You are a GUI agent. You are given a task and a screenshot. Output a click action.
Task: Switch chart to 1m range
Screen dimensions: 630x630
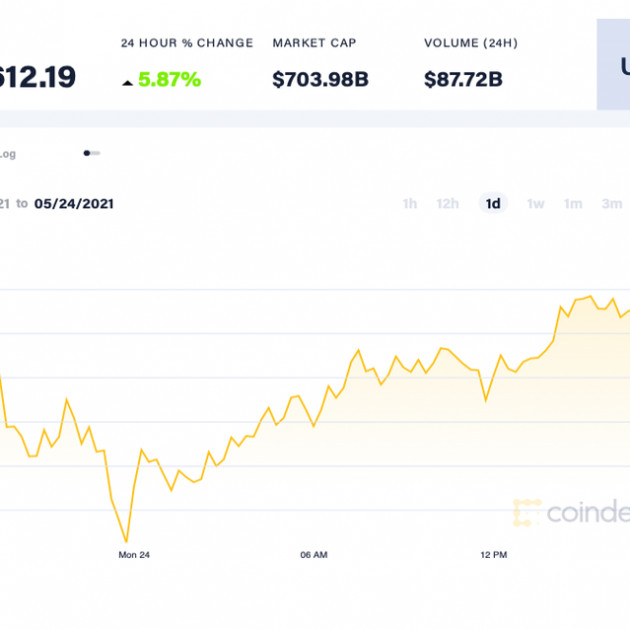click(x=573, y=204)
